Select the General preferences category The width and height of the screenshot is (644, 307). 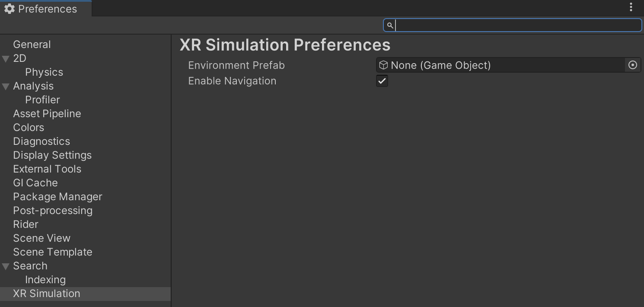coord(32,44)
